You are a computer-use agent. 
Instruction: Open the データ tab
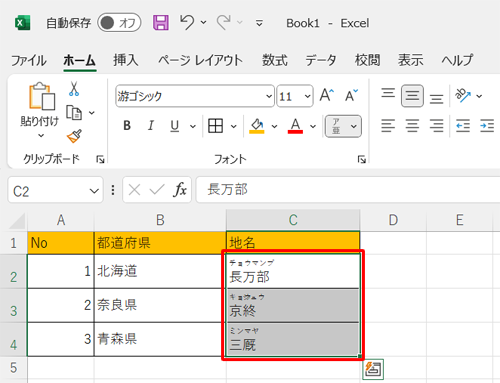point(321,60)
